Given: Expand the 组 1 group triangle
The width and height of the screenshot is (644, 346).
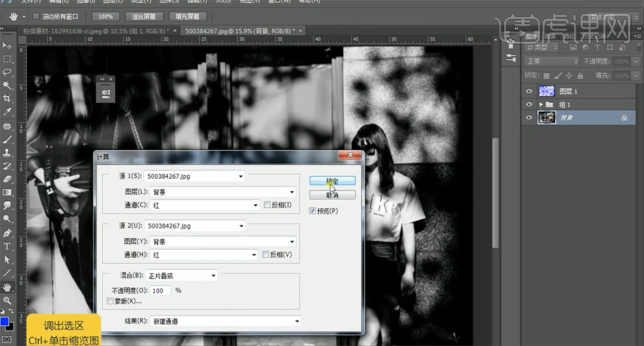Looking at the screenshot, I should click(x=541, y=105).
